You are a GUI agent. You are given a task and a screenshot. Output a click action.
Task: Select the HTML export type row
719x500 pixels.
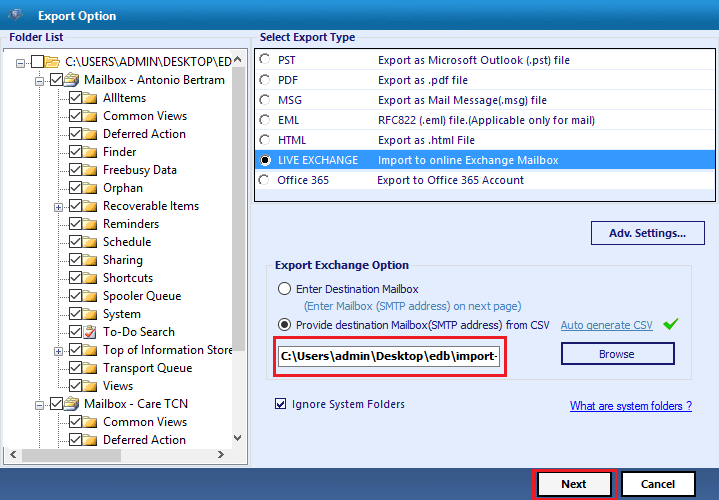pos(485,140)
